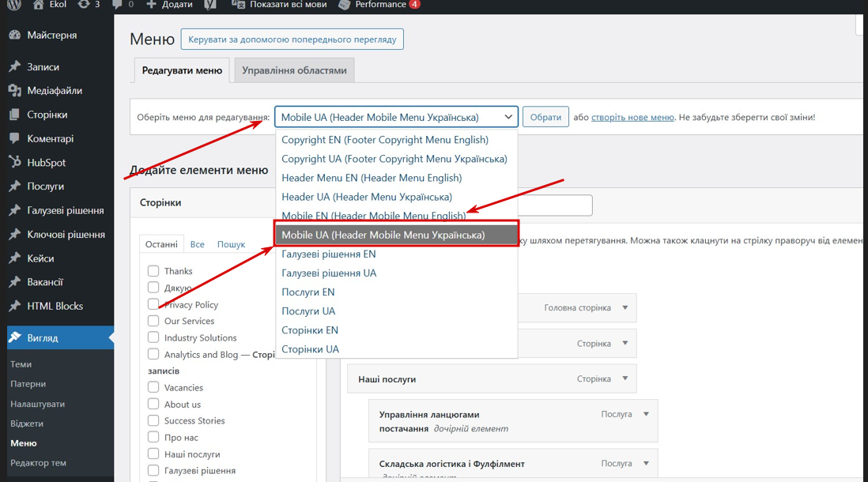Tick the Дякую page checkbox
Viewport: 868px width, 482px height.
[153, 287]
